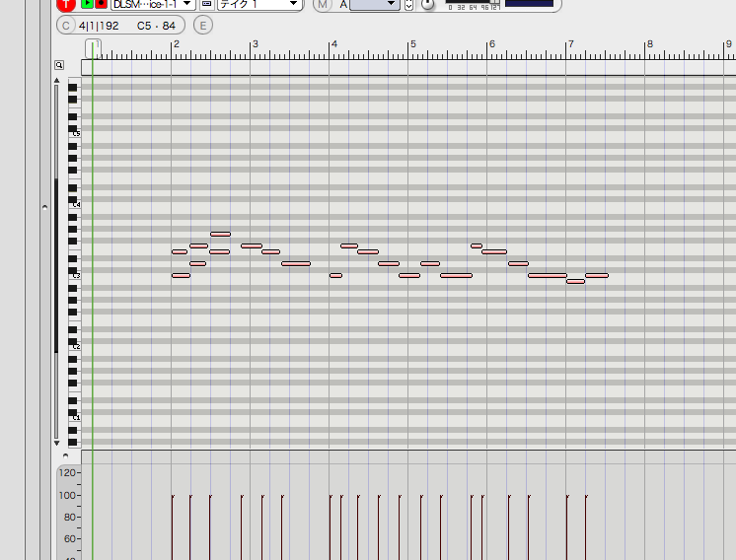Toggle the round M button
The width and height of the screenshot is (736, 560).
point(324,4)
